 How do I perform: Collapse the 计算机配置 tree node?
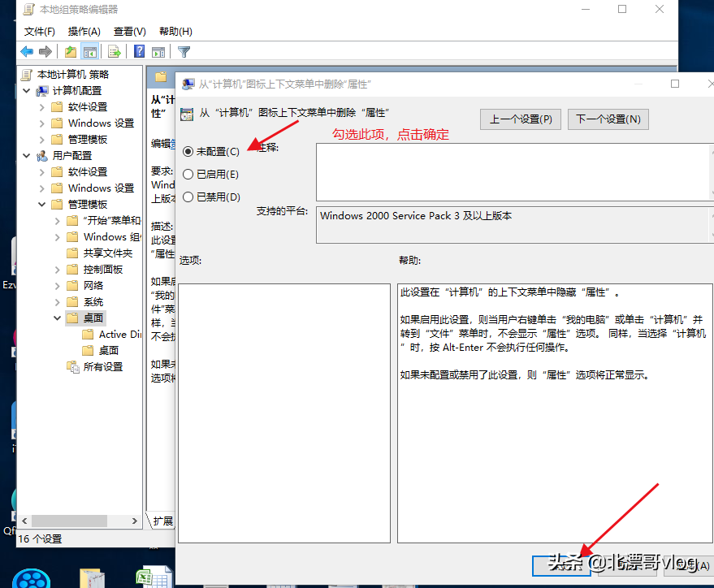pos(27,91)
